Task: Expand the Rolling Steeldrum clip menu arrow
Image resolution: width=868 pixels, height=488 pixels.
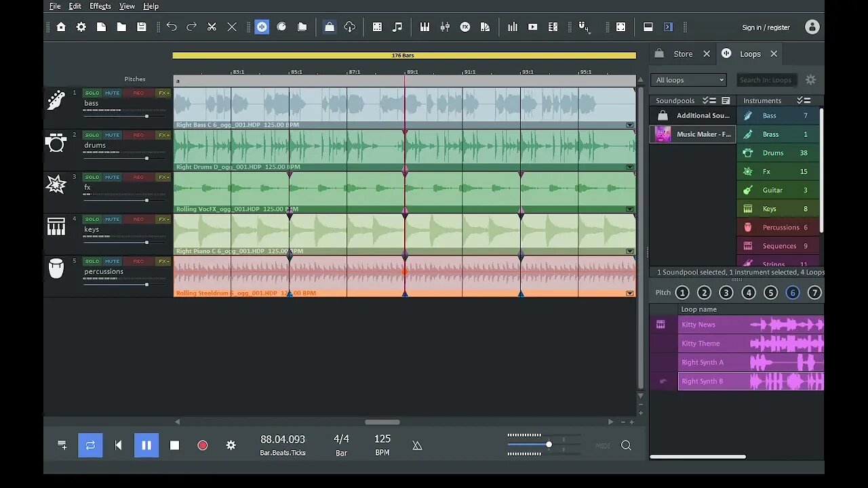Action: (630, 293)
